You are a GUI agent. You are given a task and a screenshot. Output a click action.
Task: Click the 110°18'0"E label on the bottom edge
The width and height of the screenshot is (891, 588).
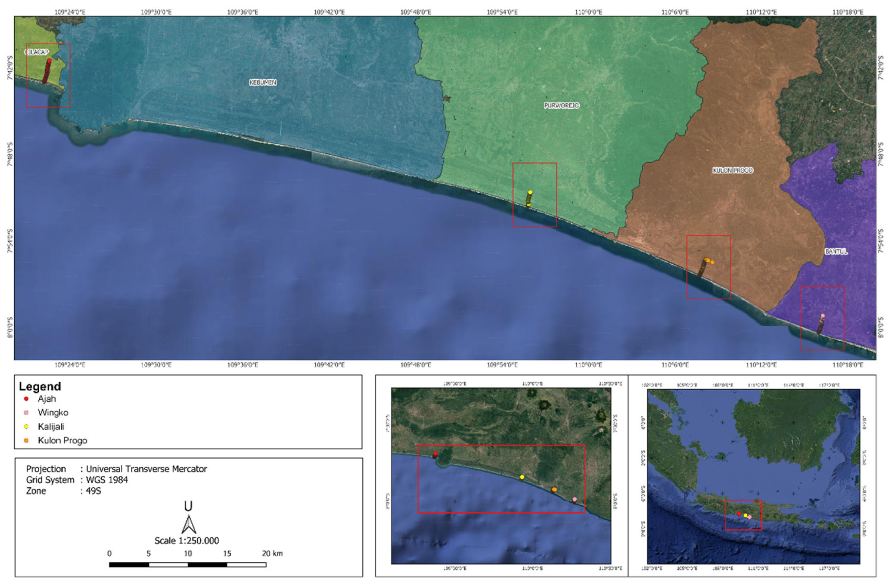[848, 365]
